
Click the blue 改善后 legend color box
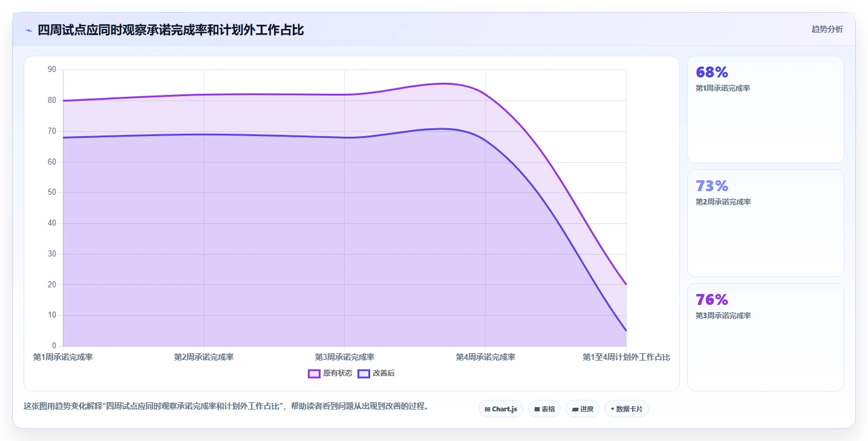364,374
